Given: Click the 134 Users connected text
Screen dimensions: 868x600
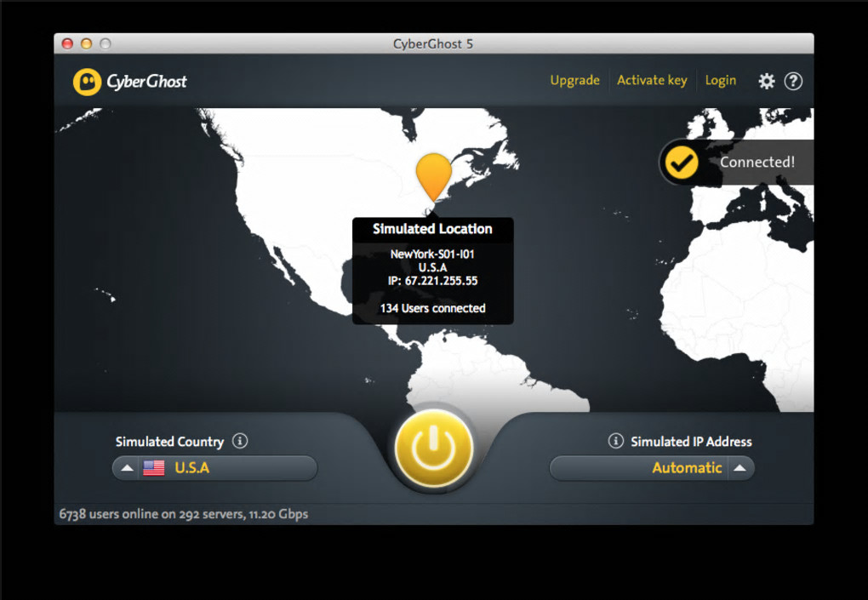Looking at the screenshot, I should pos(432,308).
